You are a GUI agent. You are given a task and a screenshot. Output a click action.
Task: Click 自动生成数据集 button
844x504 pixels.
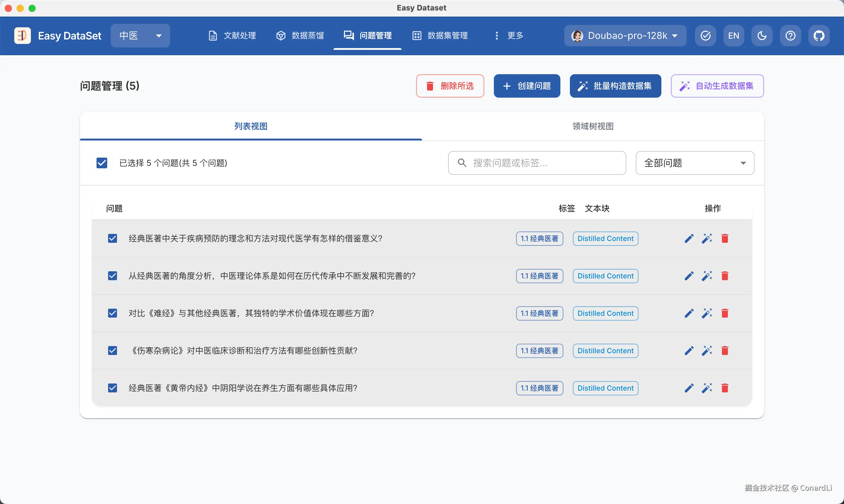[717, 86]
